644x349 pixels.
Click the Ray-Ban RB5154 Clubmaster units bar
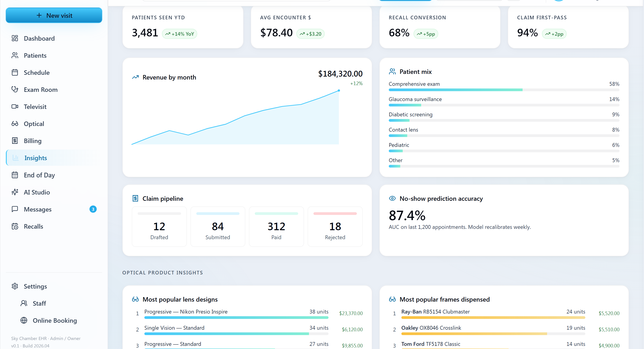coord(493,318)
